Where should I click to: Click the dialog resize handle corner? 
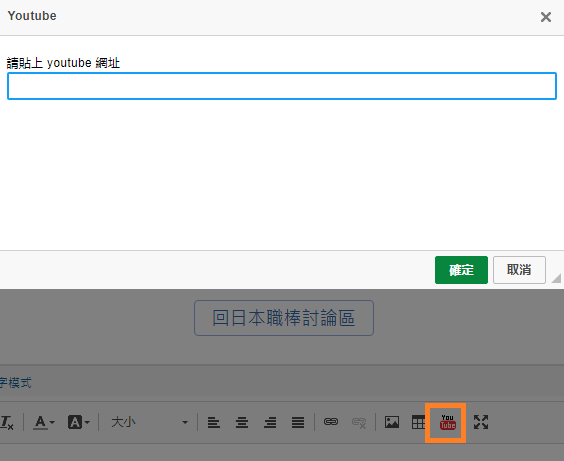(x=556, y=278)
